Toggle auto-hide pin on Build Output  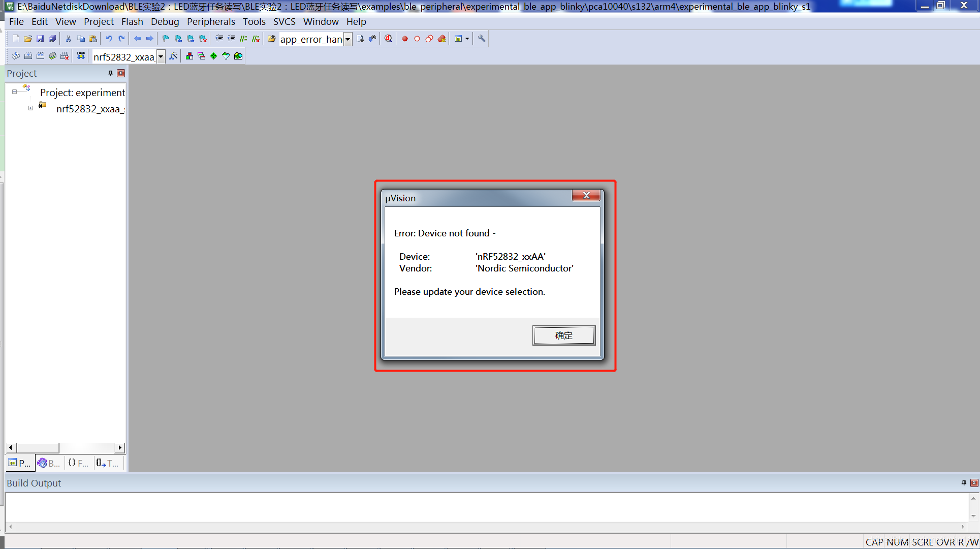pyautogui.click(x=964, y=483)
